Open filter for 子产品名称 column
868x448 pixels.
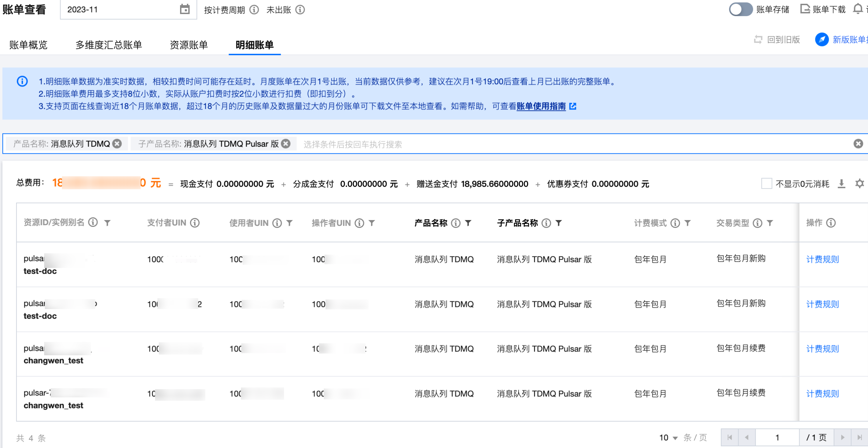[x=559, y=223]
